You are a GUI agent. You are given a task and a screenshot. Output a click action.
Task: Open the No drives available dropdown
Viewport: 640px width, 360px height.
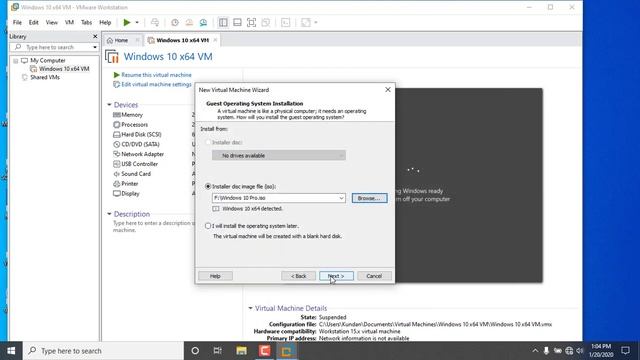coord(279,156)
